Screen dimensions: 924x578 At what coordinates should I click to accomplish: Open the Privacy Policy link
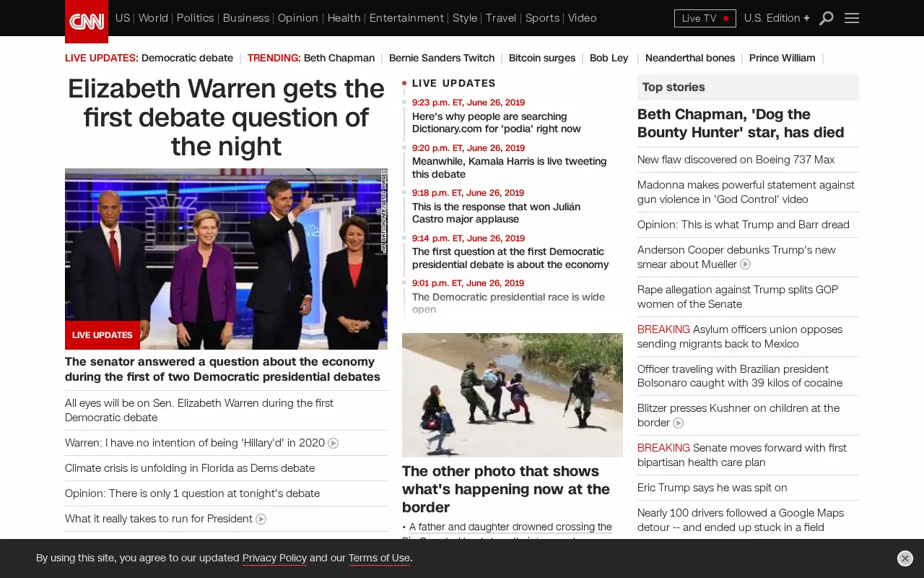click(x=274, y=558)
